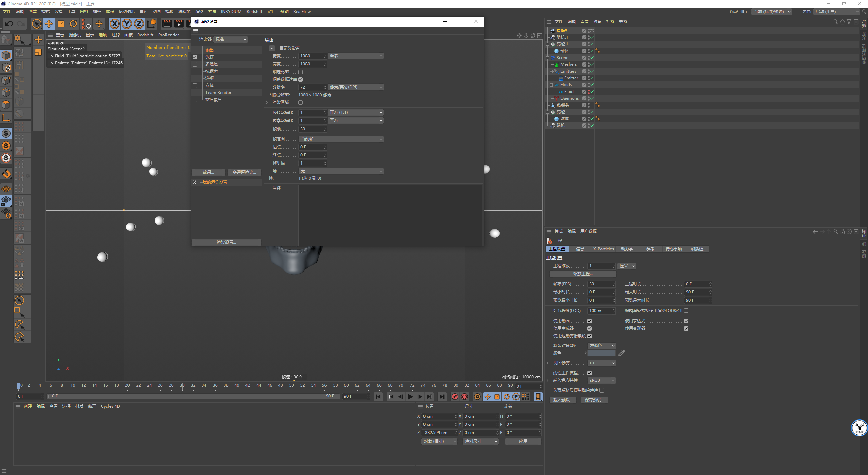This screenshot has height=475, width=868.
Task: Click the 保存预设... button
Action: click(594, 400)
